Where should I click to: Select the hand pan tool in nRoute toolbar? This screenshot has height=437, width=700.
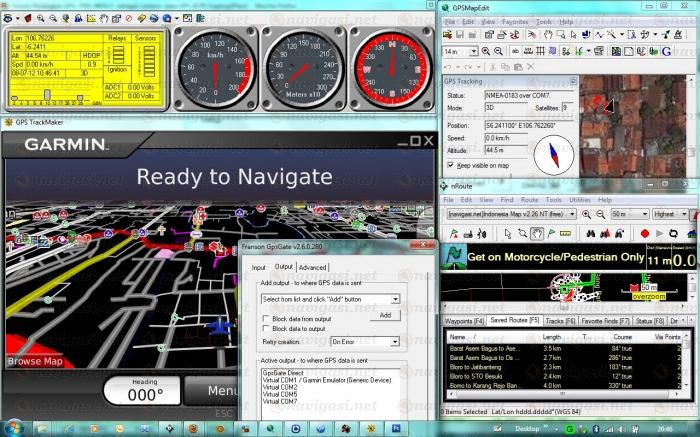tap(537, 232)
